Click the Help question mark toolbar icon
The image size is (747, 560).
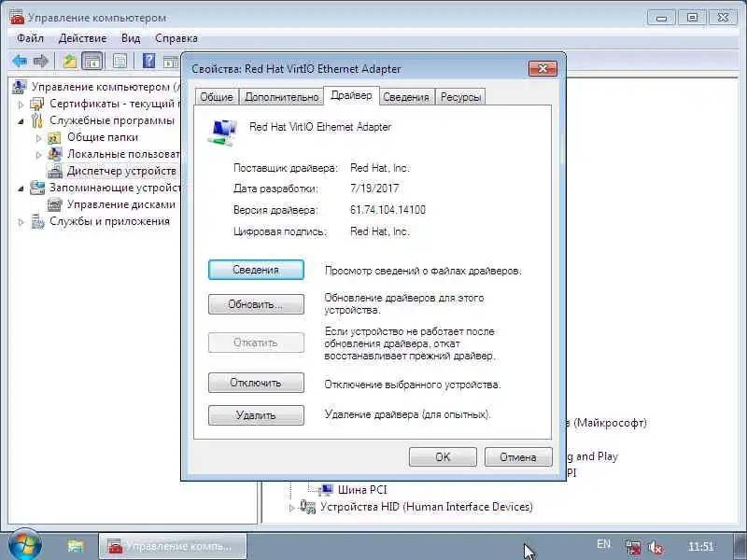point(148,61)
